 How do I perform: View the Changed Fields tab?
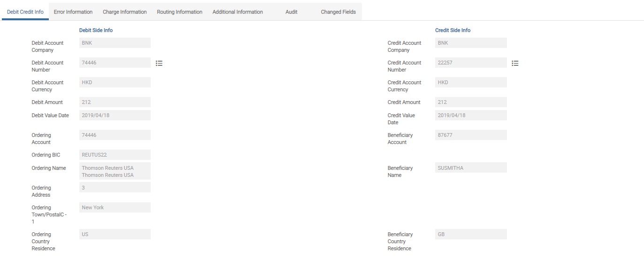point(338,12)
